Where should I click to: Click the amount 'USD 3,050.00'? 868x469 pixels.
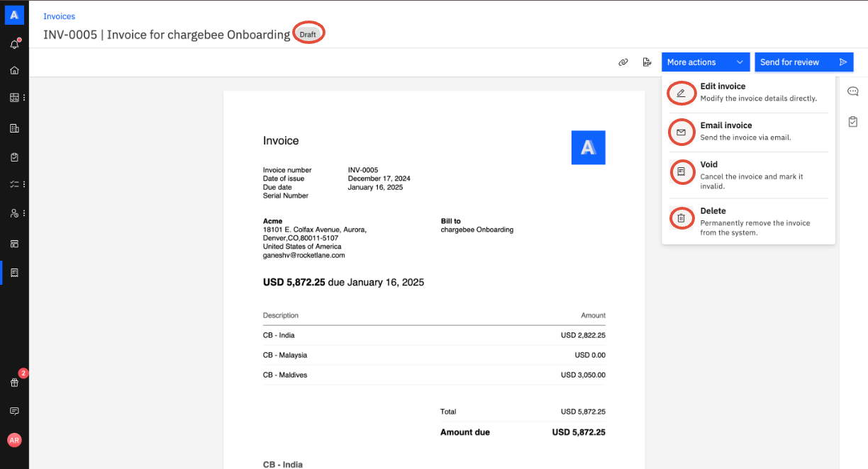[583, 375]
